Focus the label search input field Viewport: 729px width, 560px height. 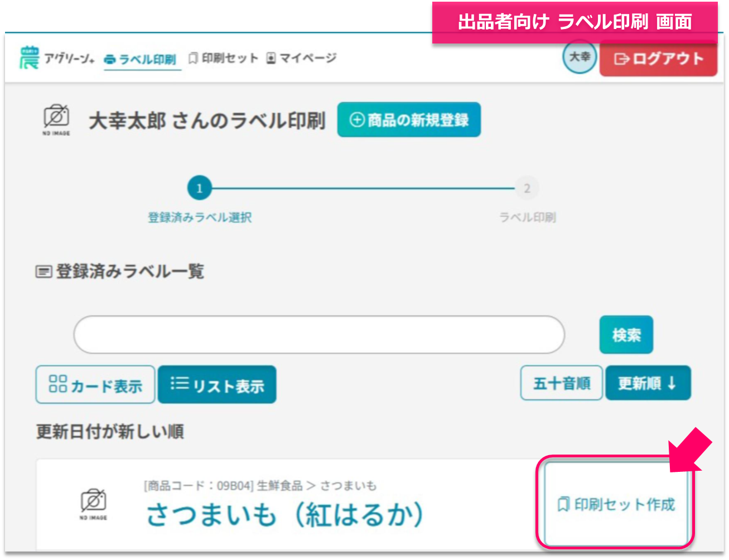click(319, 335)
